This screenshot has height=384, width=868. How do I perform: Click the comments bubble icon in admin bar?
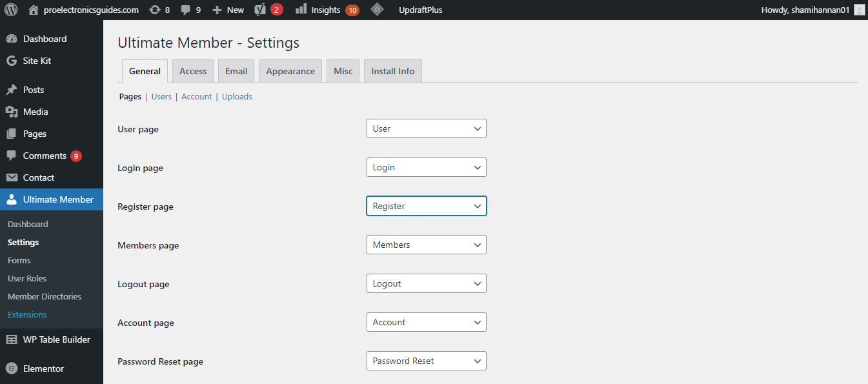(186, 10)
